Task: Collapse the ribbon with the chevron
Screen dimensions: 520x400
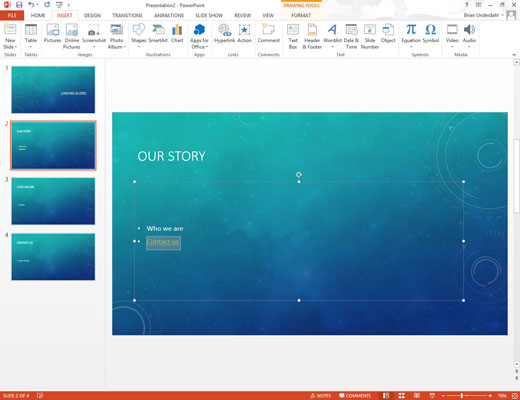Action: click(514, 54)
